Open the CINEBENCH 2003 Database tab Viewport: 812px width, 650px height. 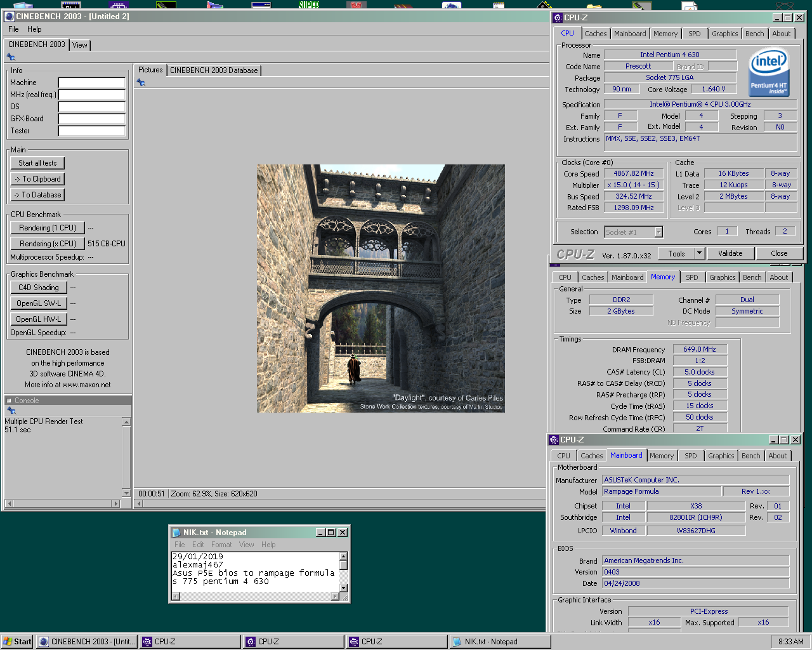(214, 70)
